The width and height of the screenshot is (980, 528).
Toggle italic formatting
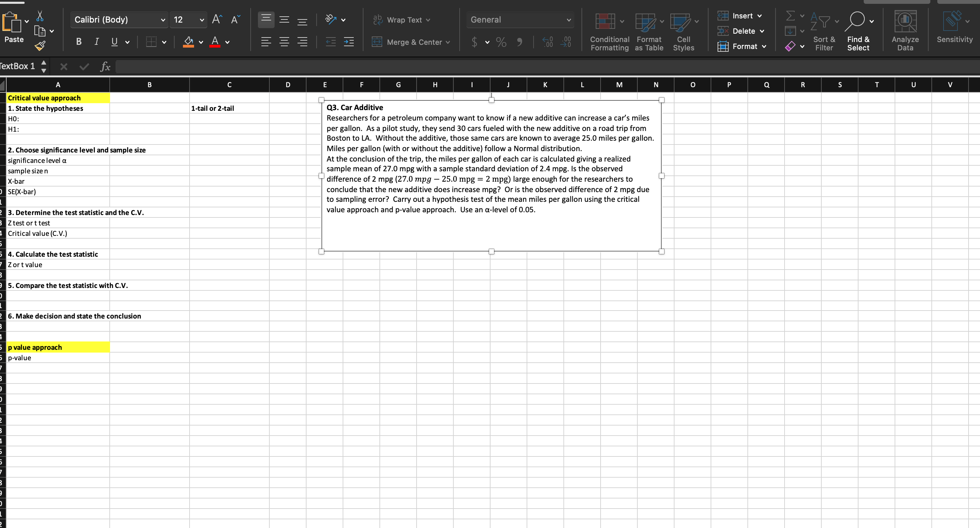click(x=96, y=42)
